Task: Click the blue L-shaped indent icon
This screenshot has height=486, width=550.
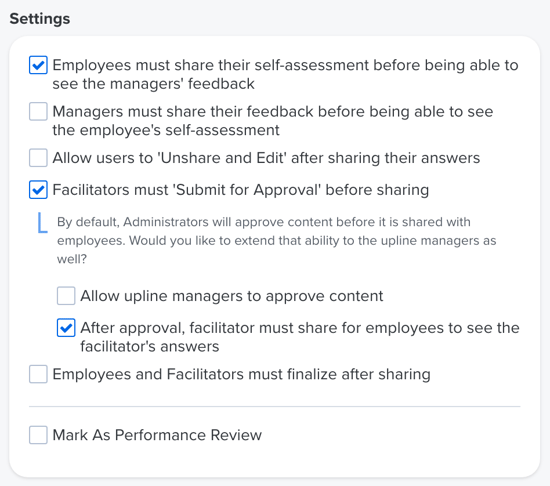Action: [x=42, y=222]
